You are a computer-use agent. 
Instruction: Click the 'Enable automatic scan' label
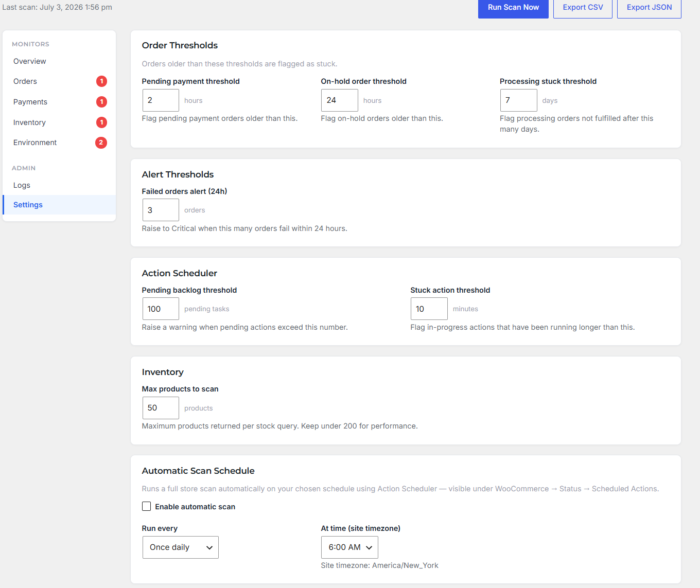195,507
